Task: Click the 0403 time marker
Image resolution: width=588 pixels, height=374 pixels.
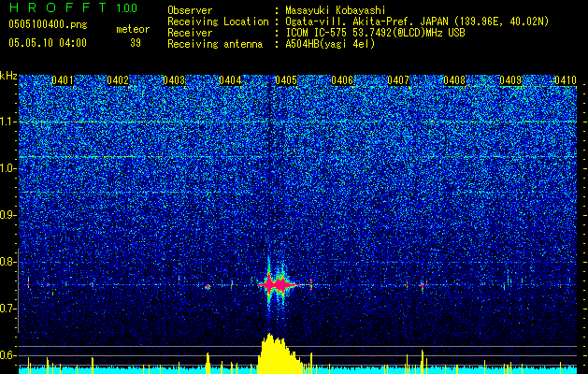Action: coord(174,80)
